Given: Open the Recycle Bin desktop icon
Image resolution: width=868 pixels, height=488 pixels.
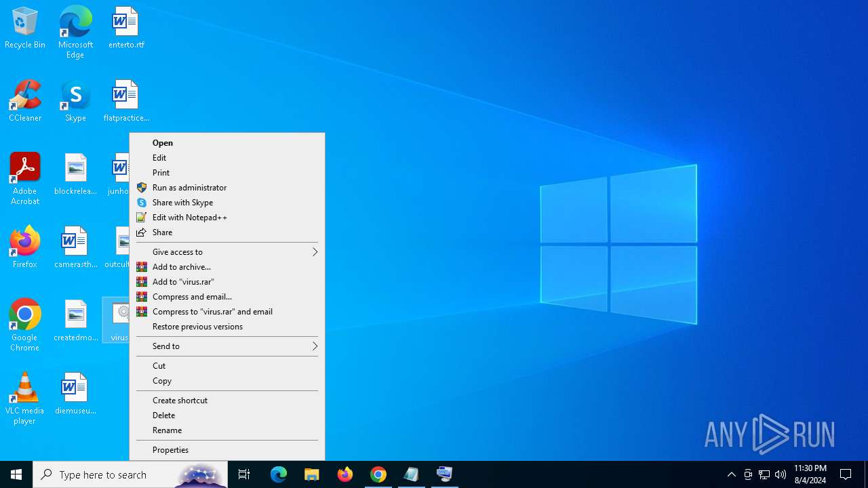Looking at the screenshot, I should 25,28.
